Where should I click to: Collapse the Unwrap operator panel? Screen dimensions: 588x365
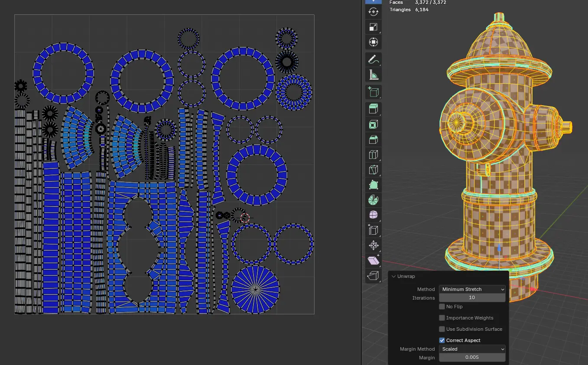click(x=393, y=276)
